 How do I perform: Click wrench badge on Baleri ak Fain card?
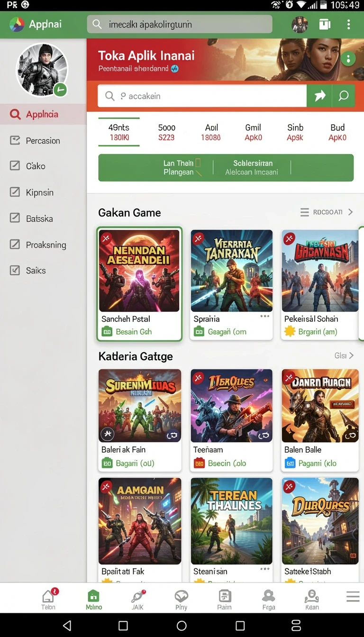(x=108, y=434)
